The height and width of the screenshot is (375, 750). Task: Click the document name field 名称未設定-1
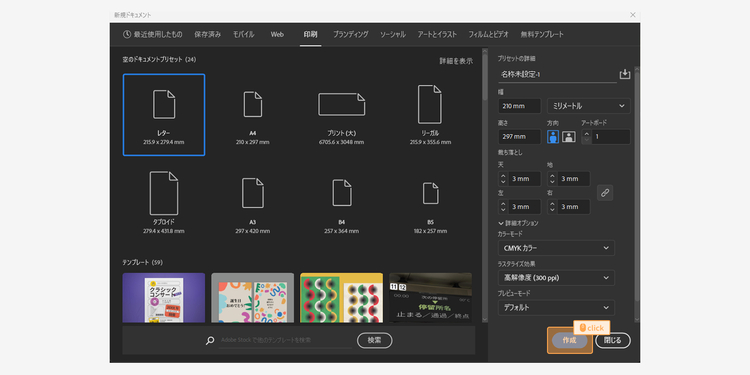tap(557, 75)
